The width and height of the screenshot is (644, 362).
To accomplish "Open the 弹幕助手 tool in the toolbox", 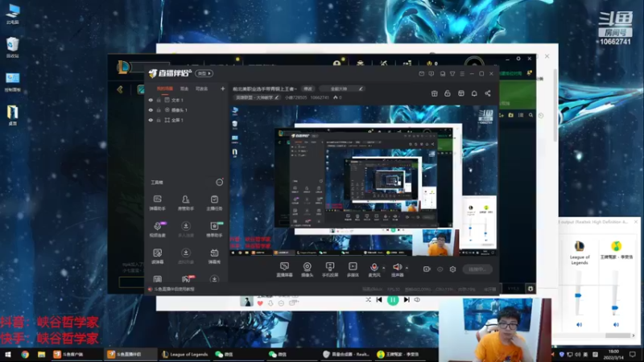I will [157, 203].
